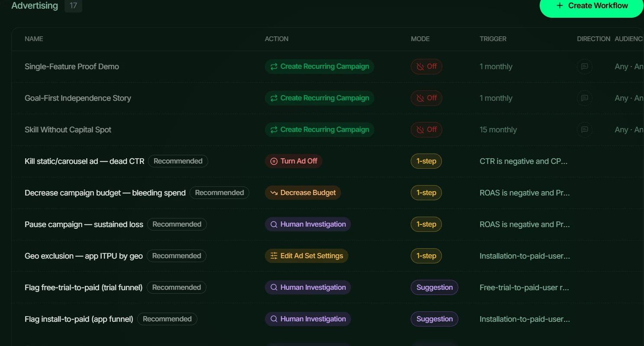Screen dimensions: 644x346
Task: Click Human Investigation badge for Flag install-to-paid
Action: pos(308,319)
